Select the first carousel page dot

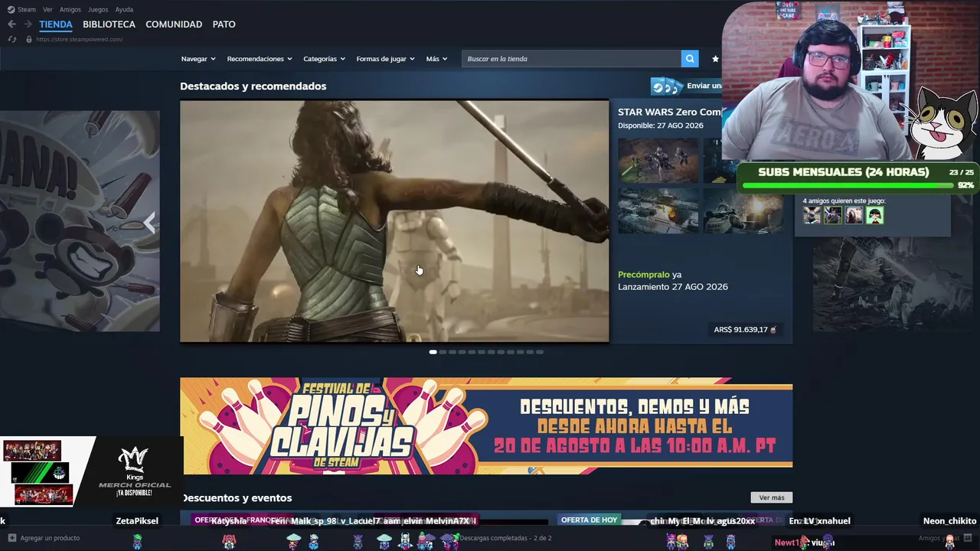click(x=433, y=352)
